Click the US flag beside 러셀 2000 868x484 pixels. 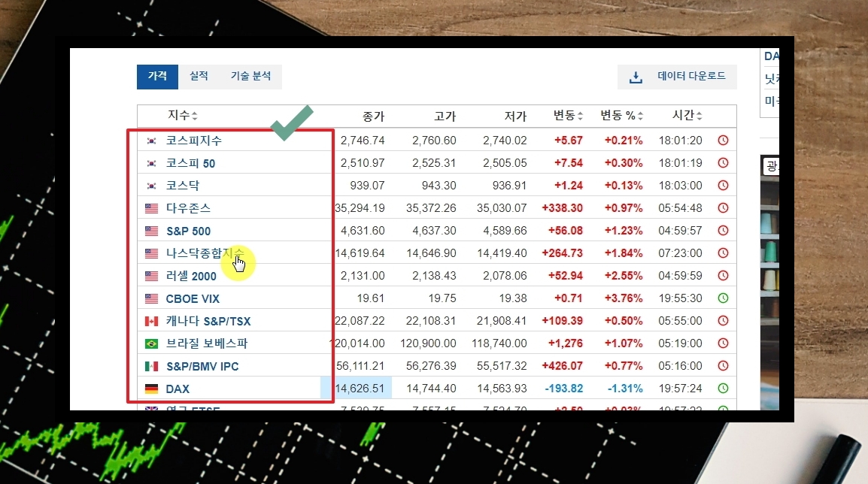pos(151,276)
